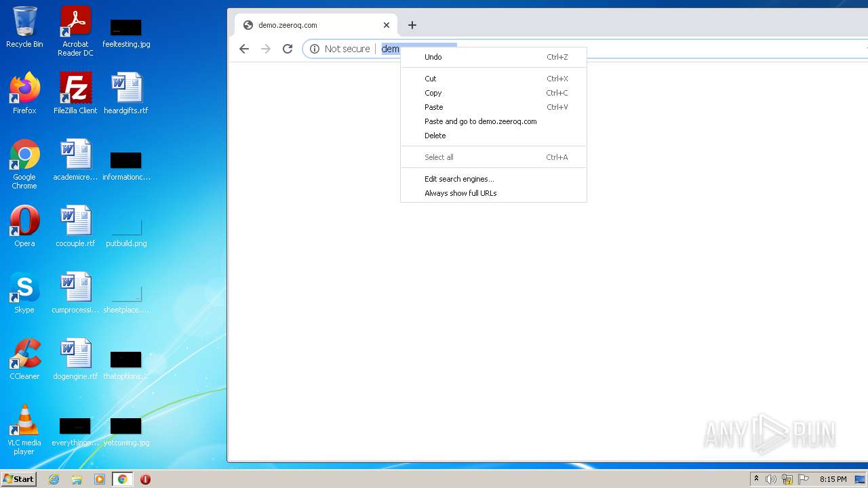This screenshot has width=868, height=488.
Task: Open Windows Media Player taskbar icon
Action: [x=100, y=479]
